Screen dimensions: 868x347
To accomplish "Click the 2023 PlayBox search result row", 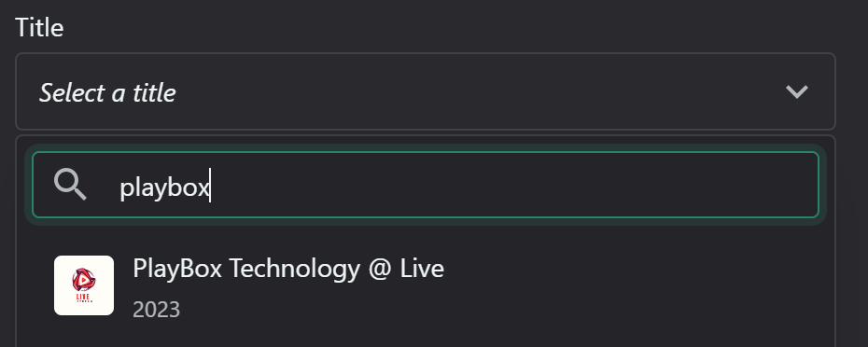I will 426,285.
